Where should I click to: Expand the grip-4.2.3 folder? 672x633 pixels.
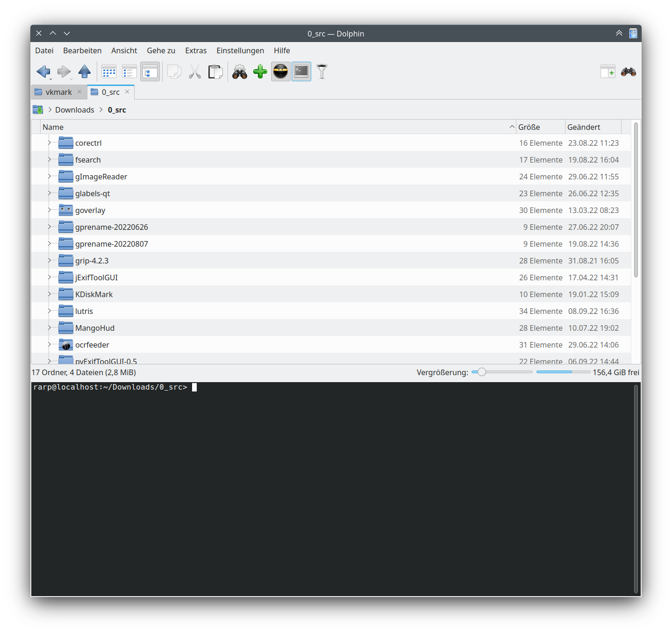tap(49, 260)
